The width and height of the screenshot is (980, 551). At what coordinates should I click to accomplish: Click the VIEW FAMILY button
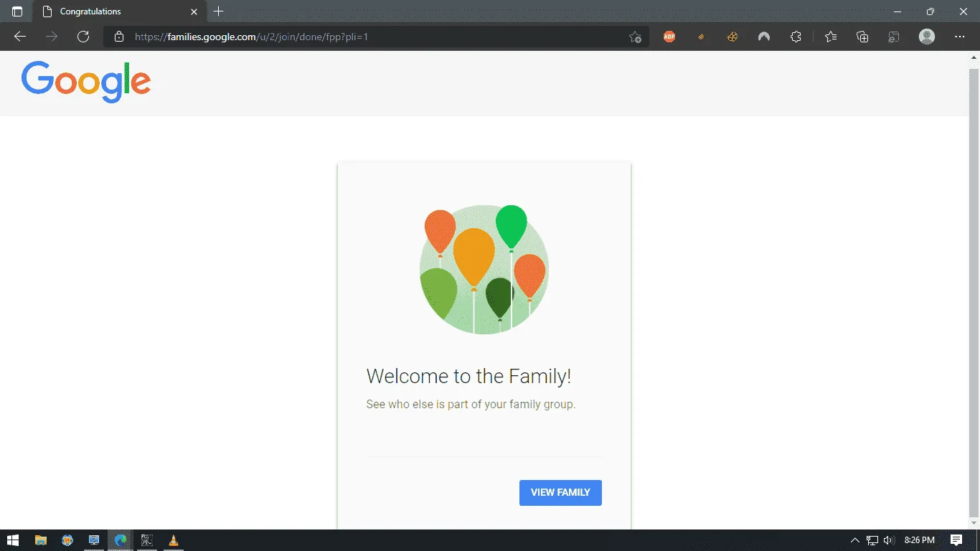pyautogui.click(x=560, y=493)
